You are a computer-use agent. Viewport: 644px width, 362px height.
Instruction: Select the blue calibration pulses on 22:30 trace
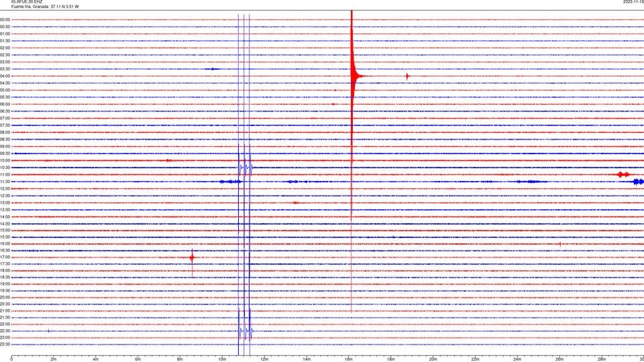[245, 330]
